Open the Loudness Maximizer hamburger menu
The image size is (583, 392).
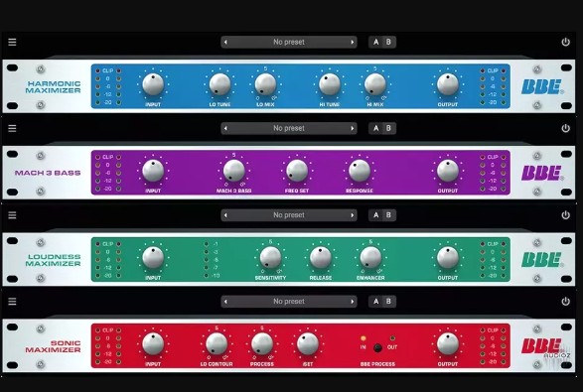pyautogui.click(x=12, y=215)
